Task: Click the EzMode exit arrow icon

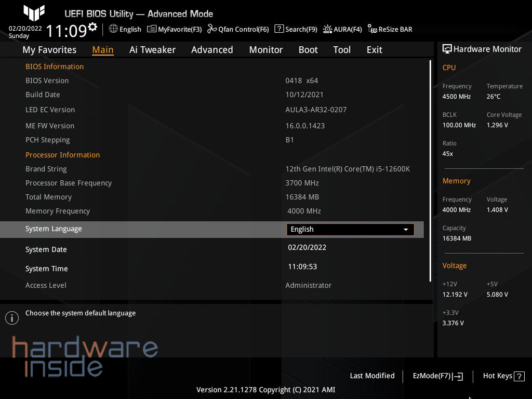Action: [x=458, y=376]
